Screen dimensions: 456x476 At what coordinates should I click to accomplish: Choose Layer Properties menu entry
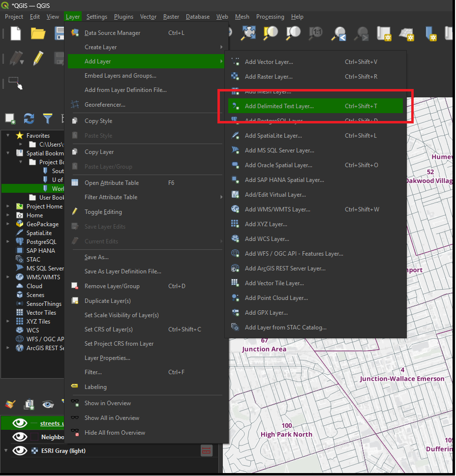coord(146,358)
